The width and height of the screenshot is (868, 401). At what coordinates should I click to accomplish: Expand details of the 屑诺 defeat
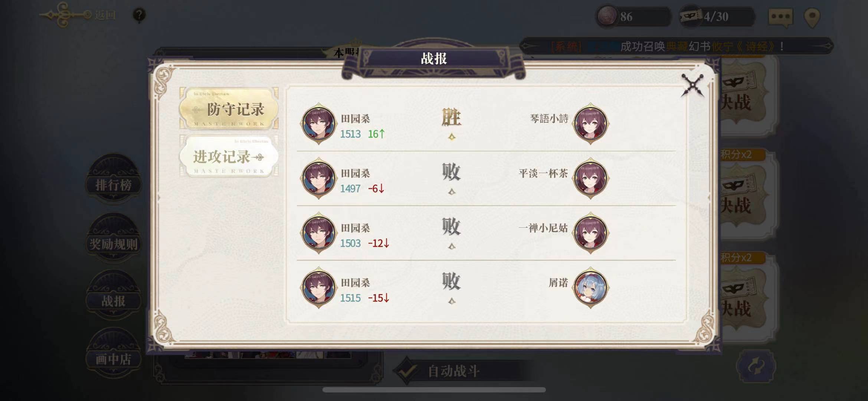pyautogui.click(x=452, y=301)
